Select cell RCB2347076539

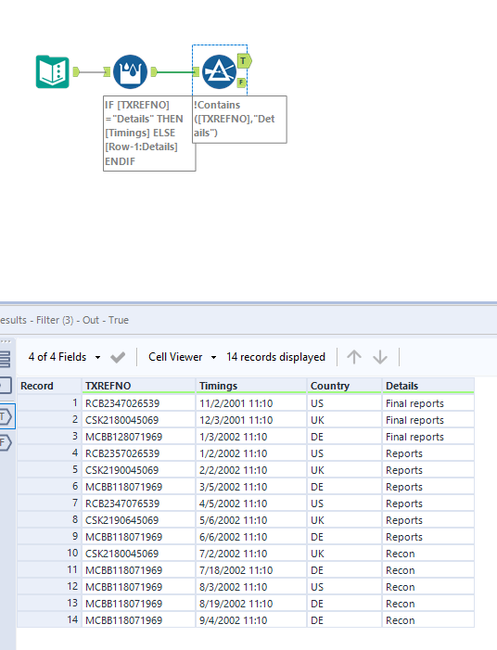(138, 503)
